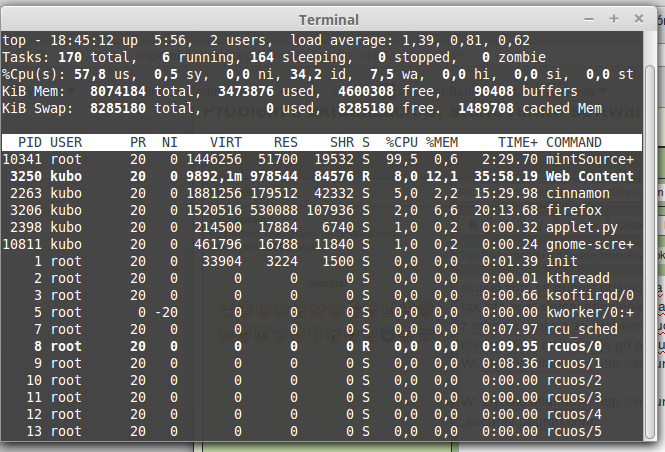Click the Terminal title bar text
This screenshot has height=452, width=665.
point(332,20)
